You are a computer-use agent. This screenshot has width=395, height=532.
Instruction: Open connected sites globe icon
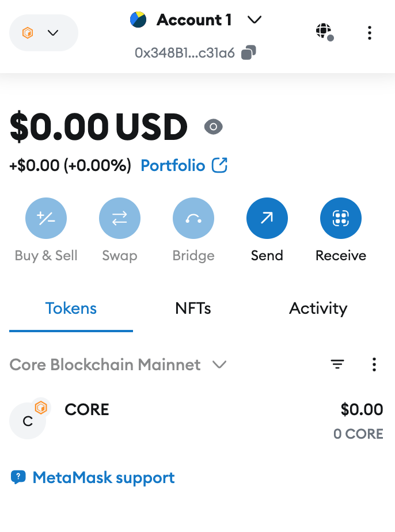click(325, 32)
